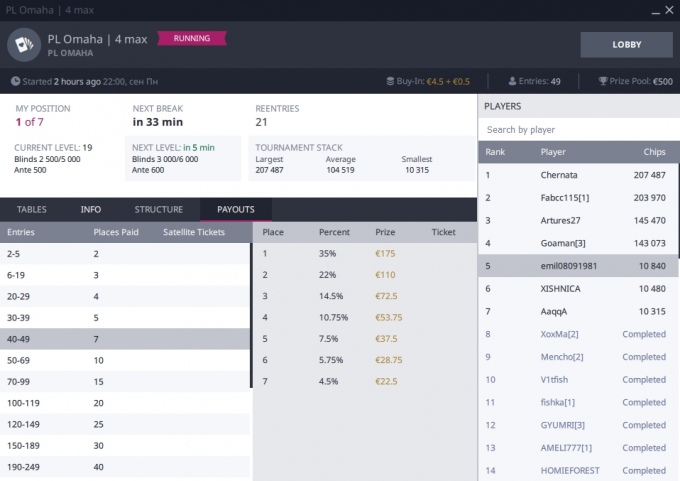Viewport: 680px width, 481px height.
Task: Select completed player V1tfish
Action: (578, 380)
